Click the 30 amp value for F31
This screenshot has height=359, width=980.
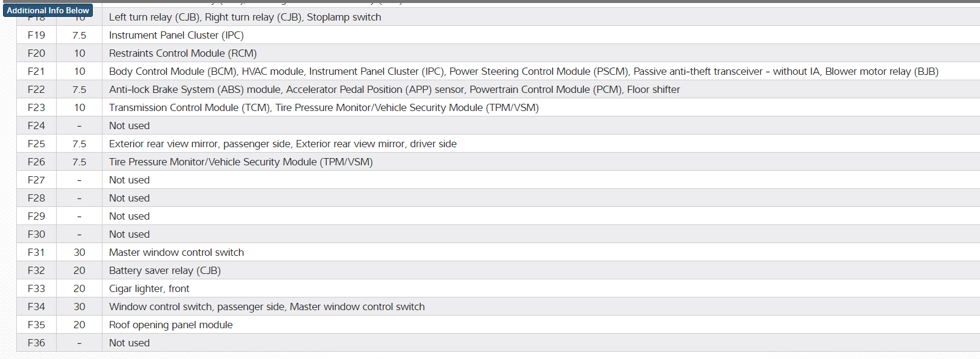coord(80,252)
